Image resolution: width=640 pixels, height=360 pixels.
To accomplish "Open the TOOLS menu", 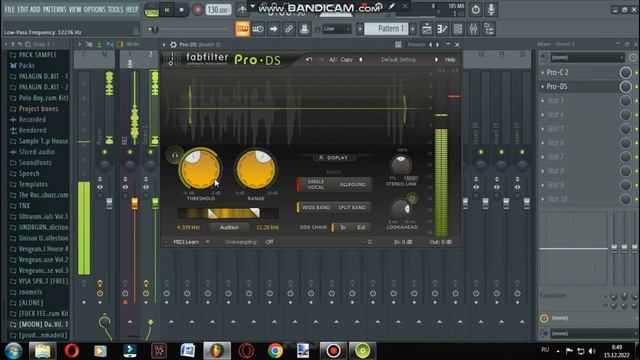I will 116,9.
